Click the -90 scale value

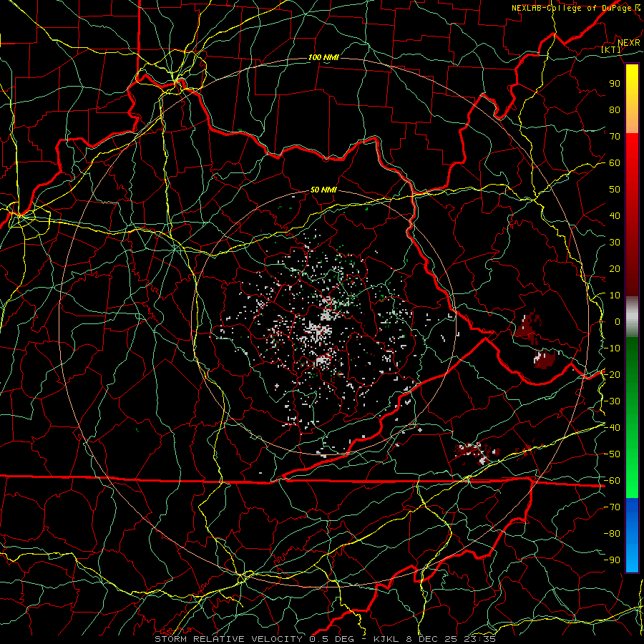(612, 560)
